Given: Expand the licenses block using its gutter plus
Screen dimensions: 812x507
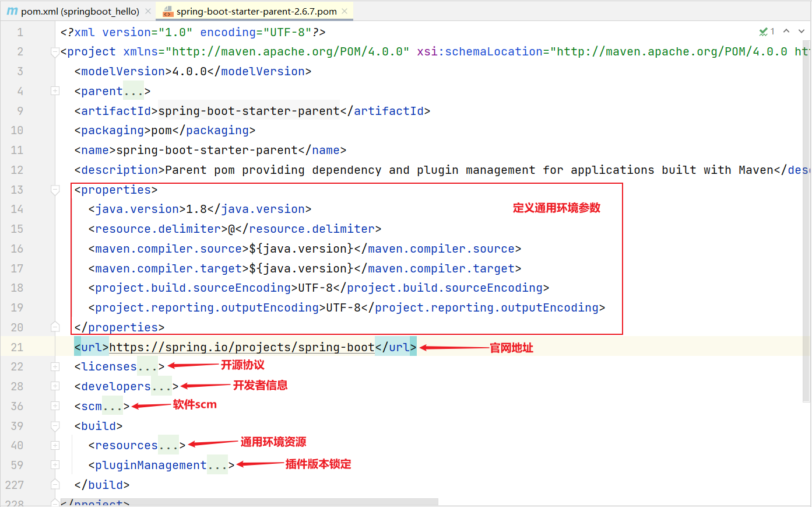Looking at the screenshot, I should click(55, 366).
